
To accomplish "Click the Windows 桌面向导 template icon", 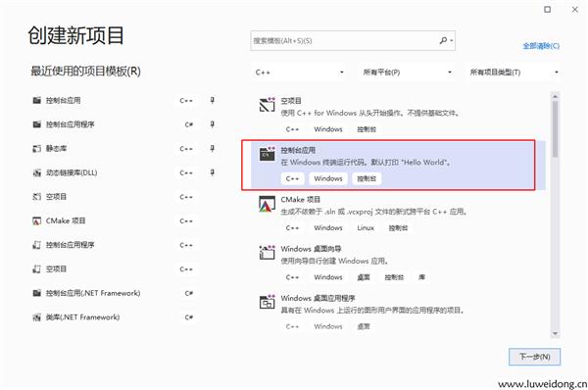I will tap(267, 253).
